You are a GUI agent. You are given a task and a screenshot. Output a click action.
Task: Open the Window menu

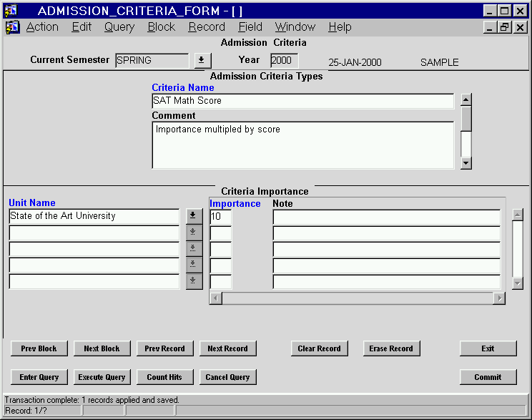coord(295,26)
